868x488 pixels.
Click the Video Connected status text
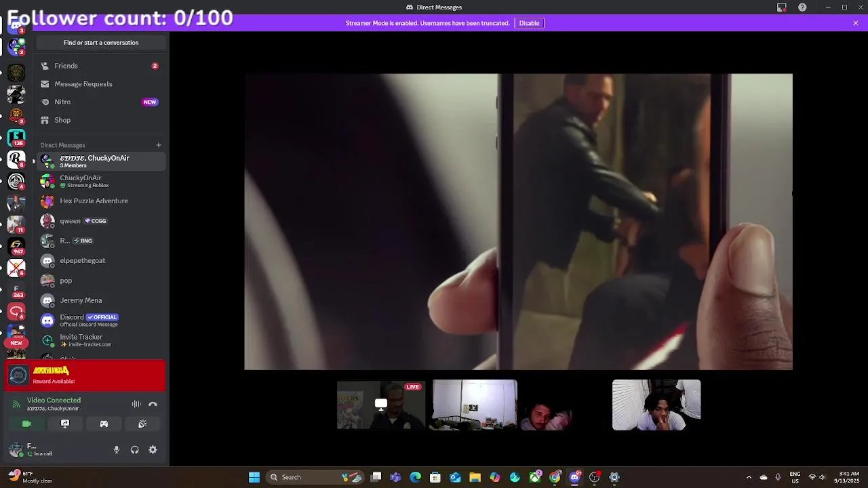pos(54,401)
